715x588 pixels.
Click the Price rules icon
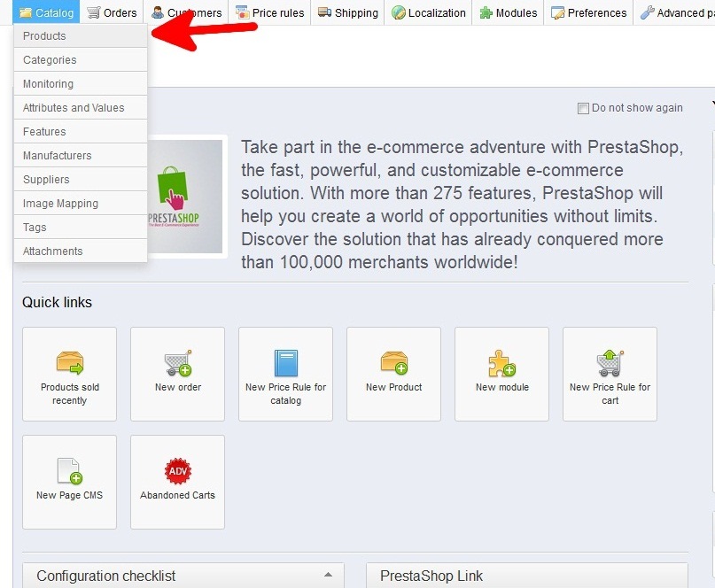coord(243,12)
